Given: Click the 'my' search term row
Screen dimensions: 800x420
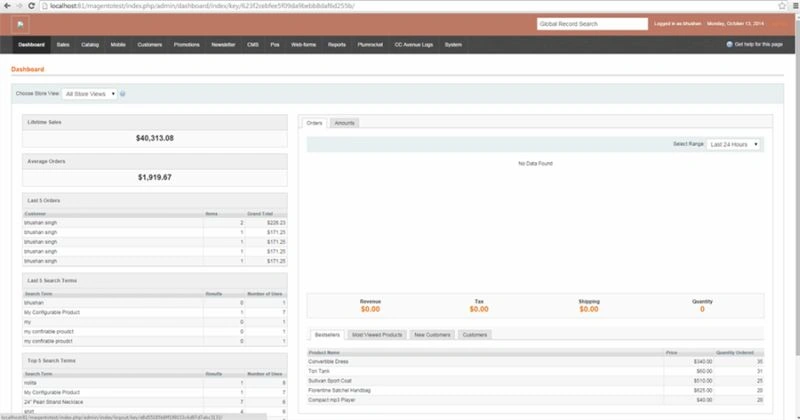Looking at the screenshot, I should [x=155, y=322].
